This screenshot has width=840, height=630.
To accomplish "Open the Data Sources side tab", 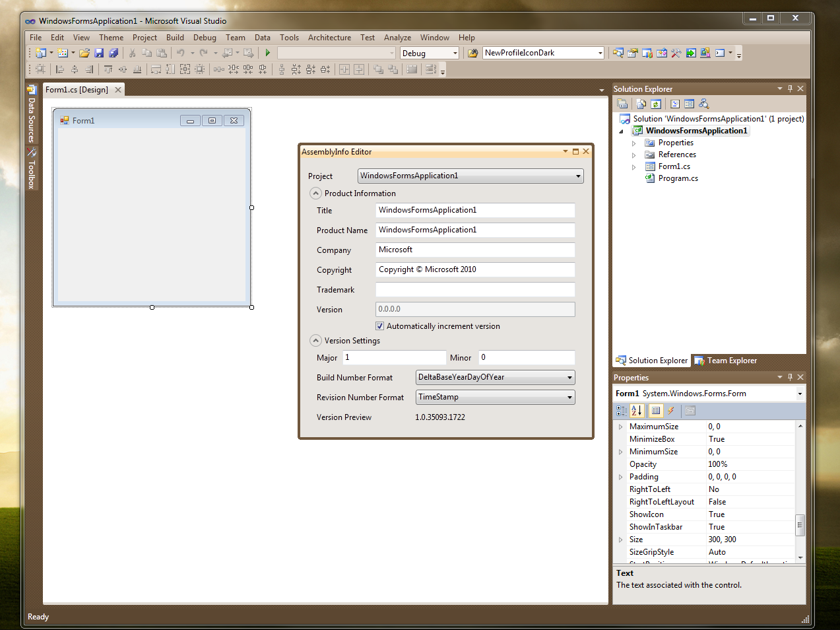I will coord(31,114).
